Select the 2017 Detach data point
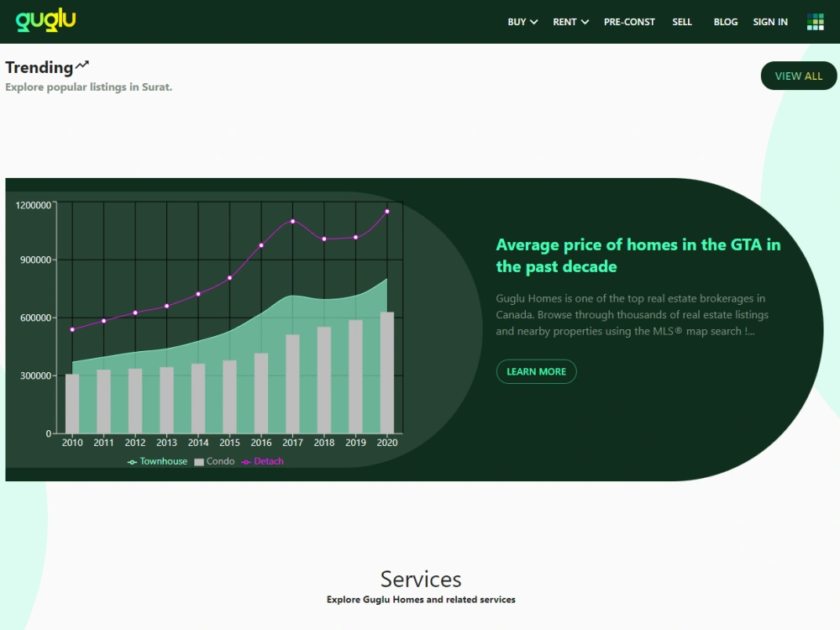Image resolution: width=840 pixels, height=630 pixels. tap(292, 221)
